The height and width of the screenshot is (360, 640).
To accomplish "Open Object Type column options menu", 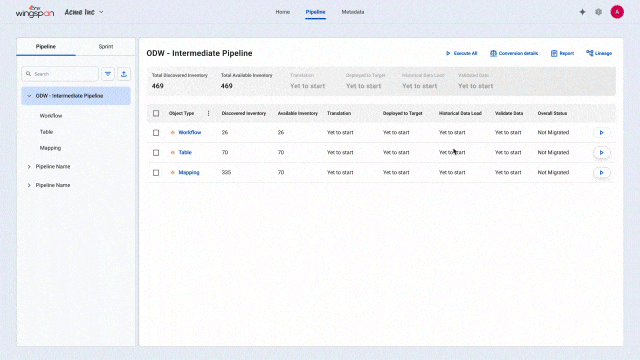I will [x=209, y=113].
